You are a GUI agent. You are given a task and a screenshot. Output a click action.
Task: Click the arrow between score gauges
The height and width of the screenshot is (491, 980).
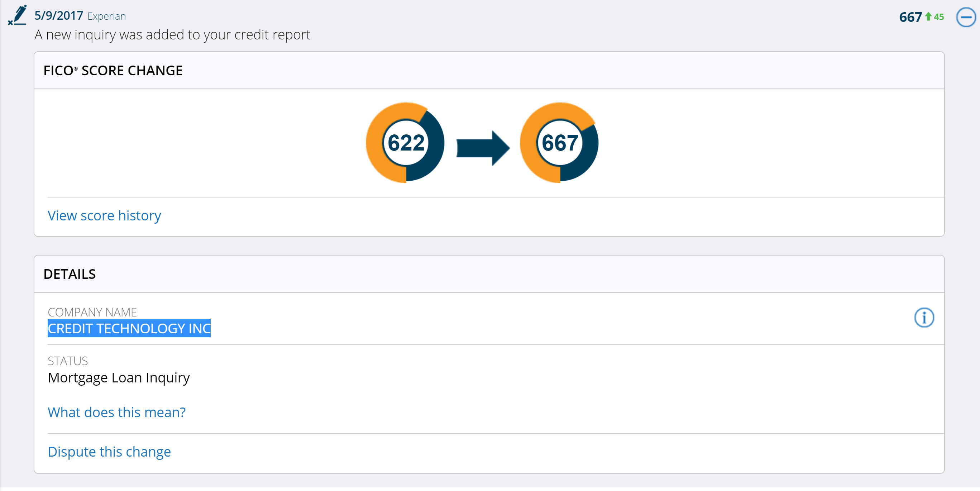[483, 148]
